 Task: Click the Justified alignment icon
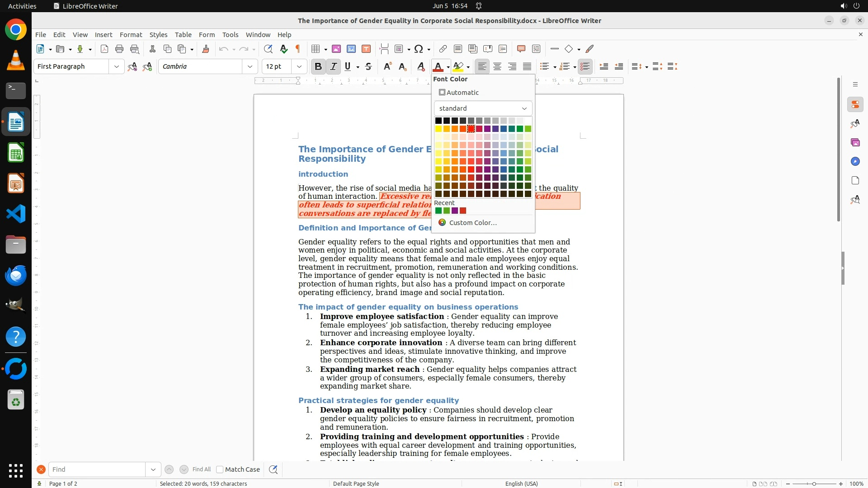coord(527,66)
